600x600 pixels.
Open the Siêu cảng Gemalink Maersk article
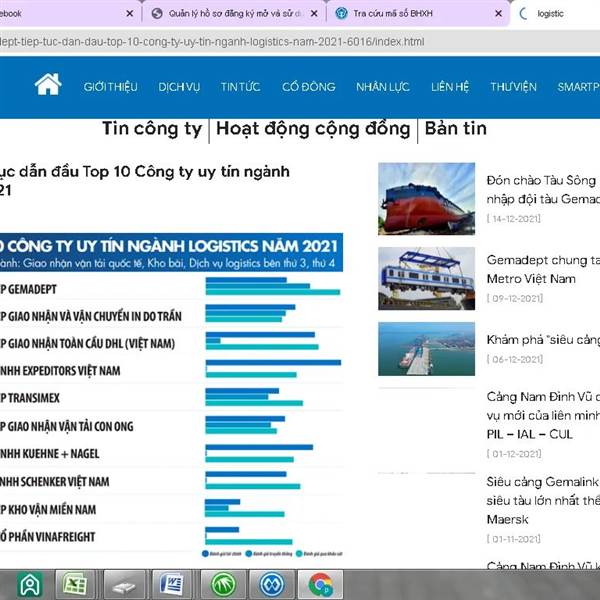[543, 501]
